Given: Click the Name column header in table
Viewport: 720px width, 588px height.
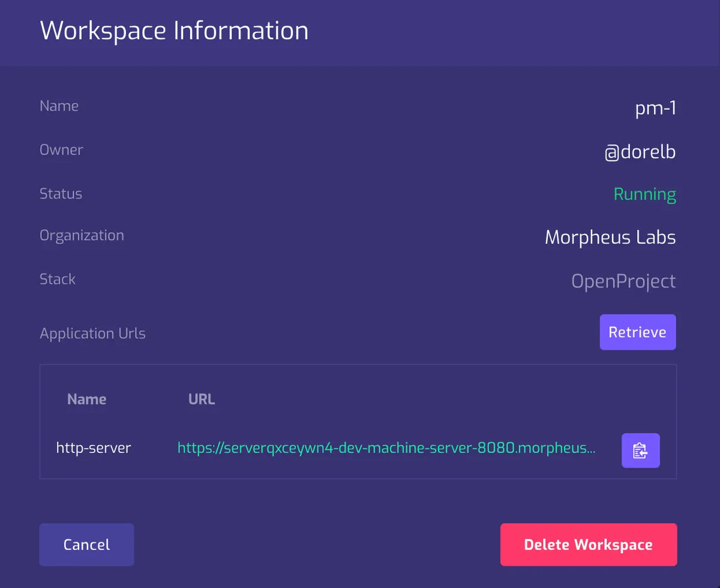Looking at the screenshot, I should pos(86,400).
